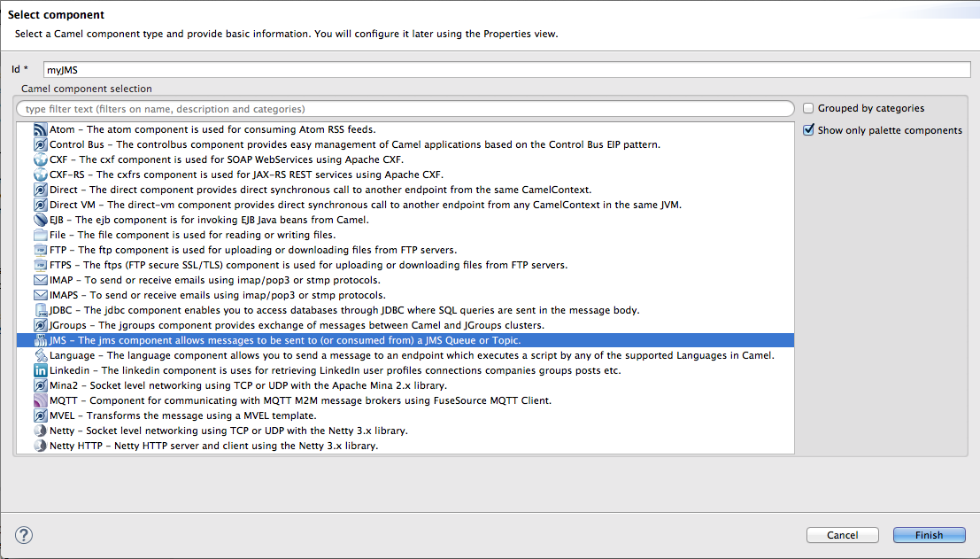Click the File component folder icon
The image size is (980, 559).
tap(41, 235)
